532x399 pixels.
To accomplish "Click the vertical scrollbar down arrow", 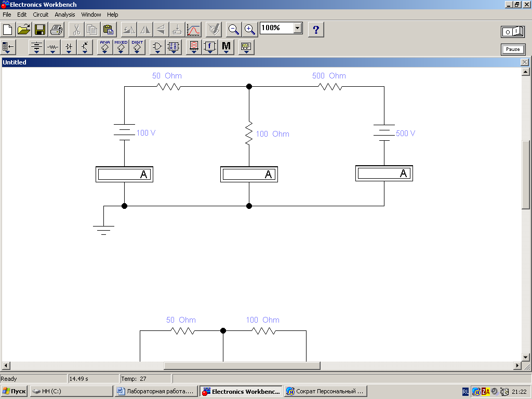I will tap(526, 357).
